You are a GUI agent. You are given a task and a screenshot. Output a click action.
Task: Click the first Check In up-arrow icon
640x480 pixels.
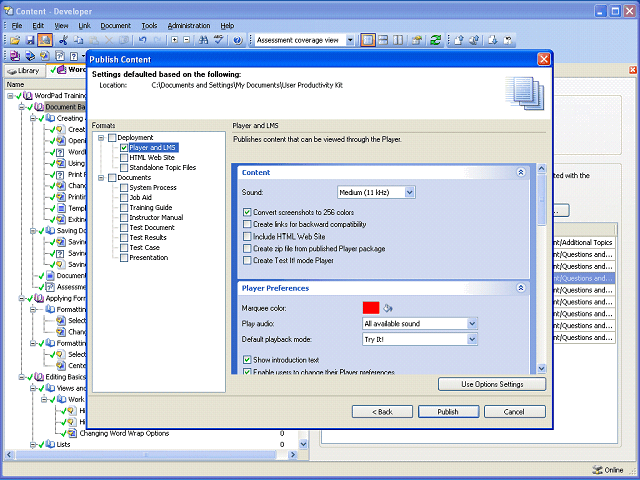[x=459, y=40]
